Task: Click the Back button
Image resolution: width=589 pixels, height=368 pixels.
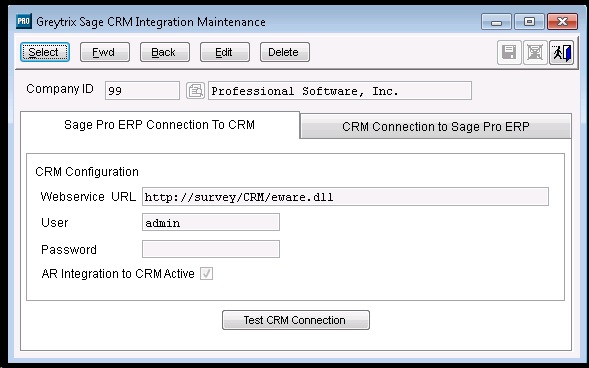Action: 165,52
